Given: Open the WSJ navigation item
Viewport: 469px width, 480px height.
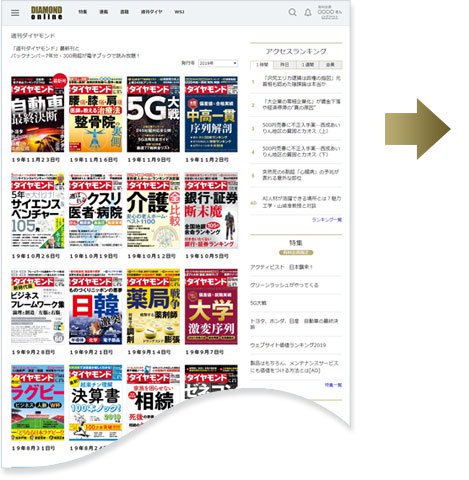Looking at the screenshot, I should [x=179, y=12].
